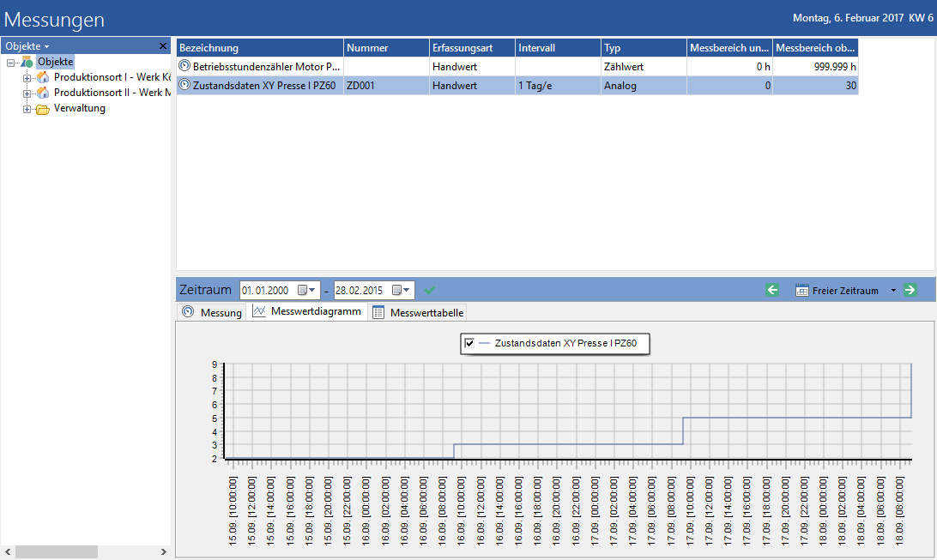The image size is (937, 560).
Task: Open the Objekte panel header dropdown
Action: click(x=46, y=46)
